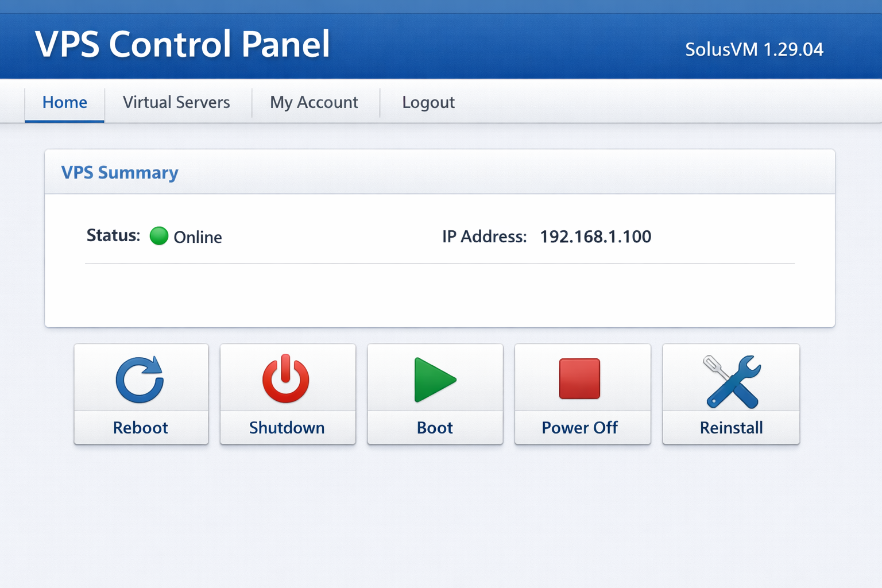Viewport: 882px width, 588px height.
Task: Click the red Shutdown power icon
Action: (286, 379)
